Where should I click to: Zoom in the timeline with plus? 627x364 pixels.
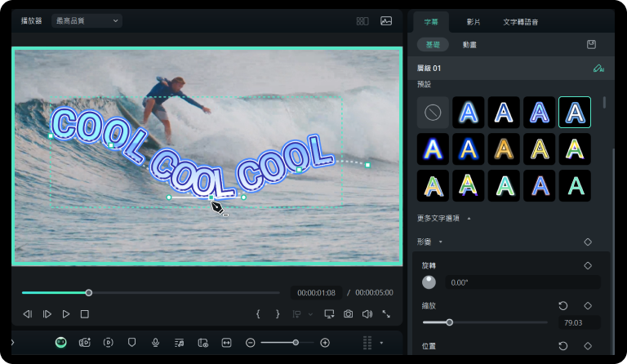click(x=325, y=343)
